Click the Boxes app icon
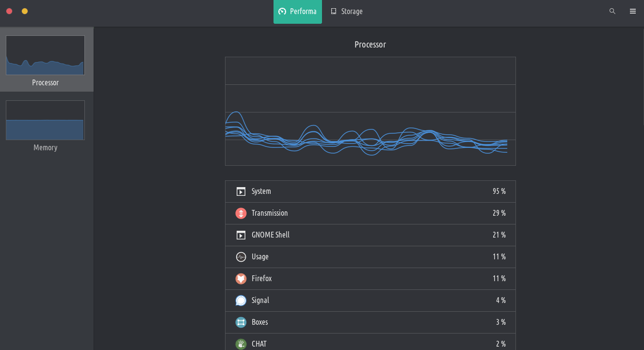Screen dimensions: 644x350 tap(241, 322)
